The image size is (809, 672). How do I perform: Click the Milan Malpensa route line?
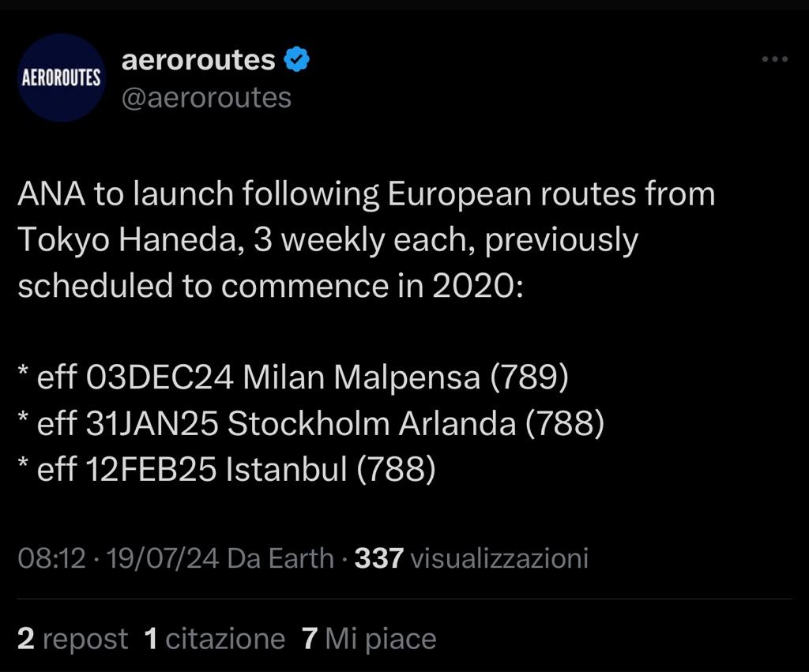[x=293, y=377]
